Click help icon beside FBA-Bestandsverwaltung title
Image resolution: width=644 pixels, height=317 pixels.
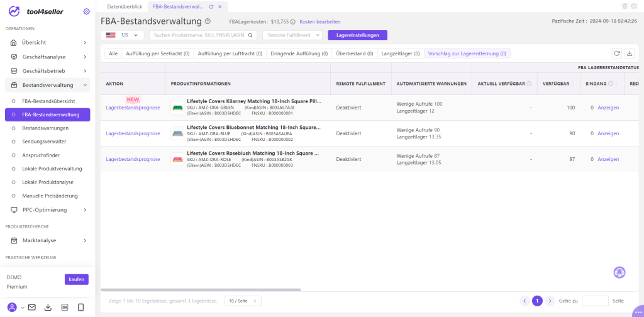click(x=208, y=21)
